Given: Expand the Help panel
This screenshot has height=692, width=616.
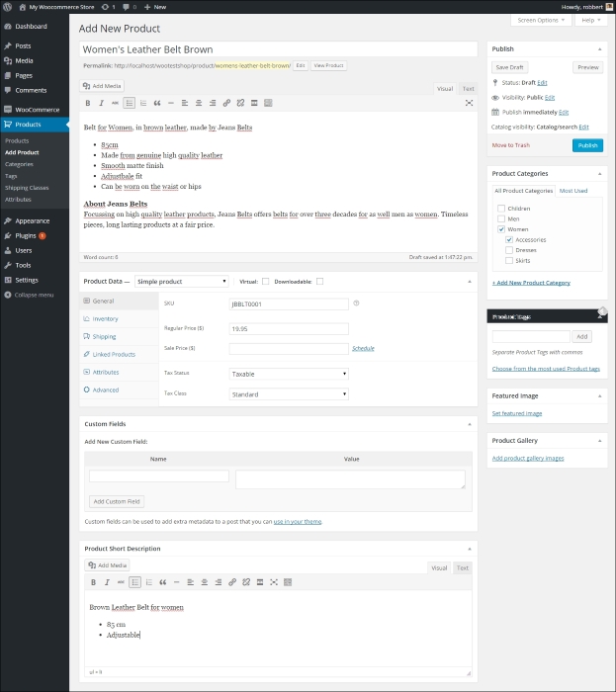Looking at the screenshot, I should [591, 20].
